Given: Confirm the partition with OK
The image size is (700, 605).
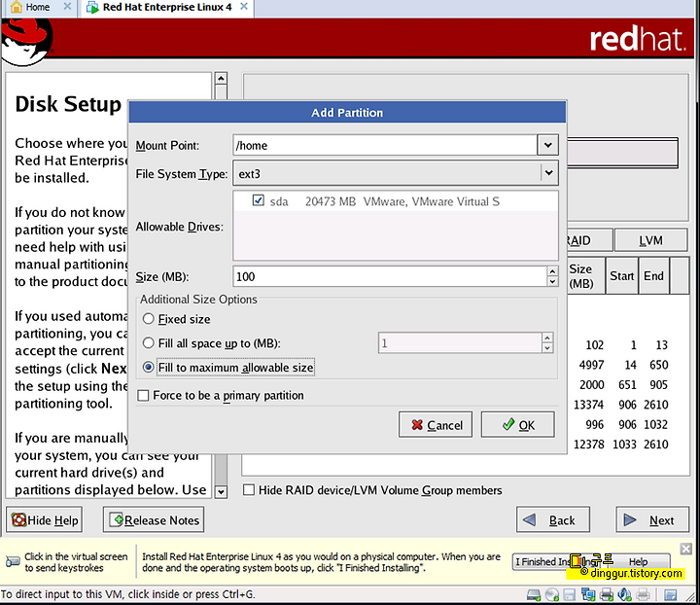Looking at the screenshot, I should pos(518,425).
